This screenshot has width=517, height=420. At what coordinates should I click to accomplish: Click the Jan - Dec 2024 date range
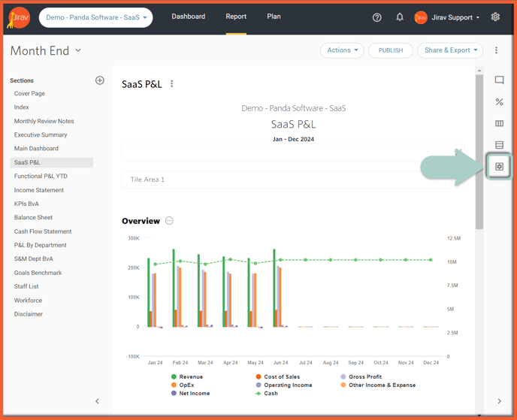[x=293, y=139]
